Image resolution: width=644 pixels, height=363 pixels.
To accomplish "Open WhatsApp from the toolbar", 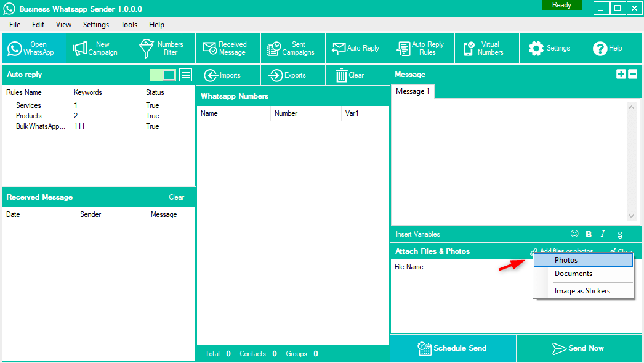I will click(33, 48).
